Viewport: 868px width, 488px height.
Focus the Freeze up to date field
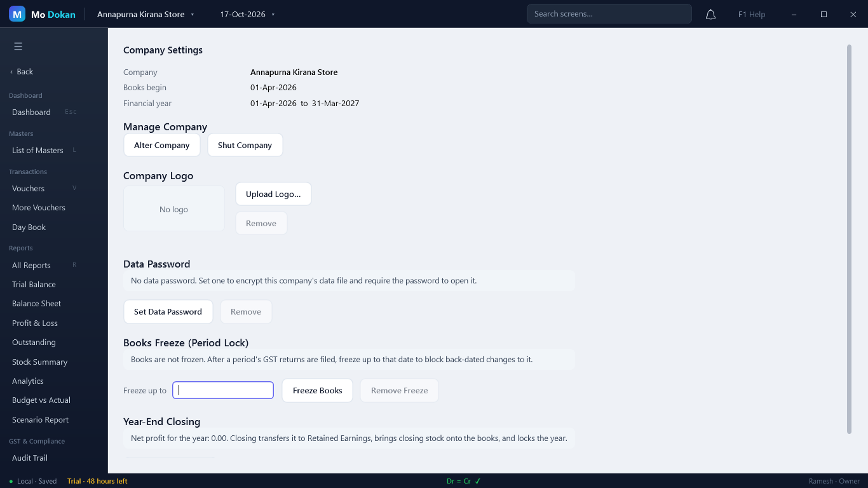pyautogui.click(x=223, y=390)
